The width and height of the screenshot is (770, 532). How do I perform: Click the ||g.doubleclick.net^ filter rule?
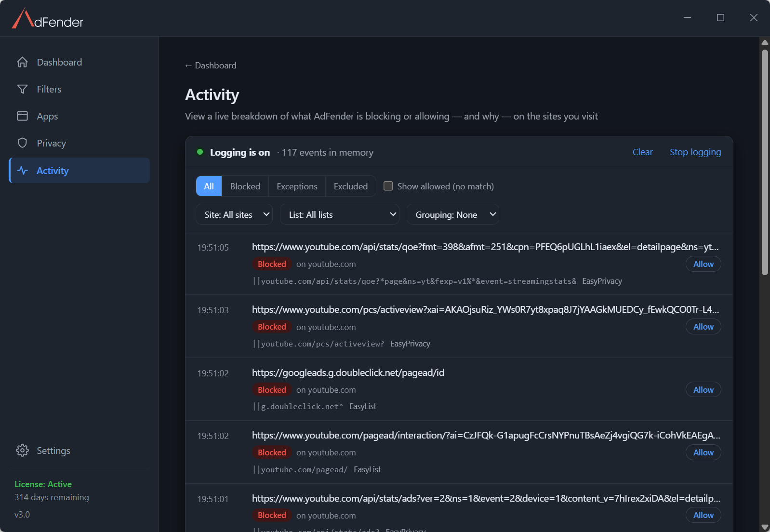(298, 407)
